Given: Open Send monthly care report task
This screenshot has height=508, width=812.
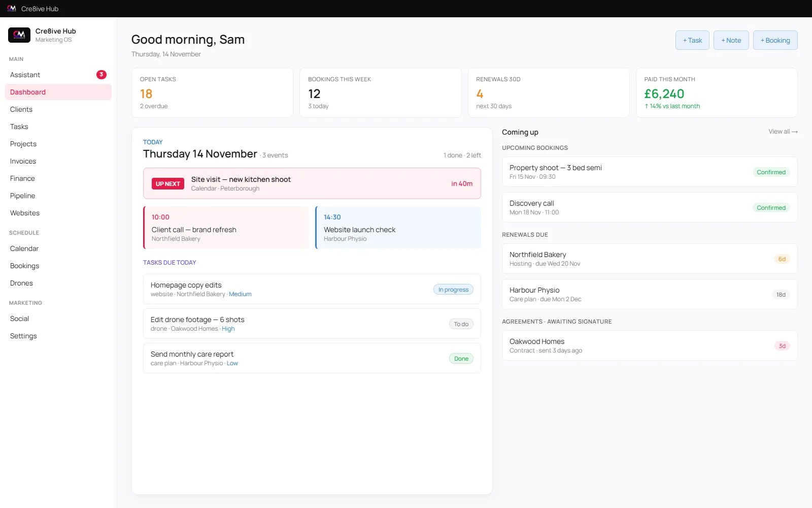Looking at the screenshot, I should (312, 358).
